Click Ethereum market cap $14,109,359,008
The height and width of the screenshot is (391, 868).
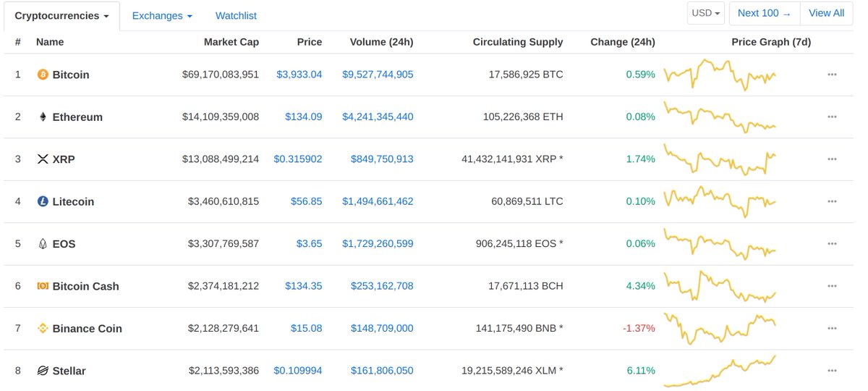click(221, 117)
